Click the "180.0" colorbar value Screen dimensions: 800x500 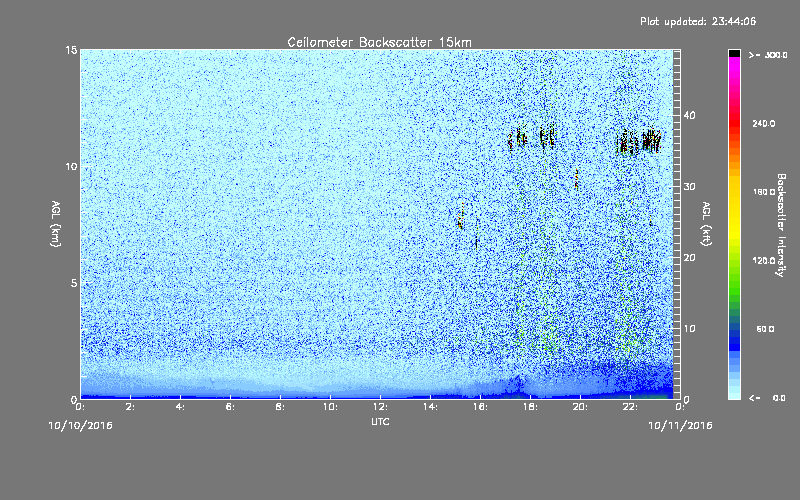(764, 192)
